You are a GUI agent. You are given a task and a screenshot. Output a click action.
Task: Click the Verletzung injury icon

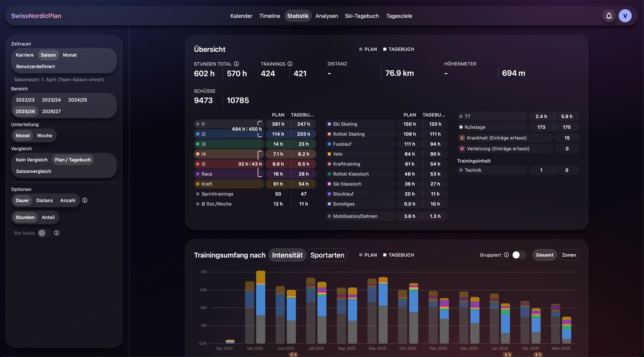tap(462, 149)
